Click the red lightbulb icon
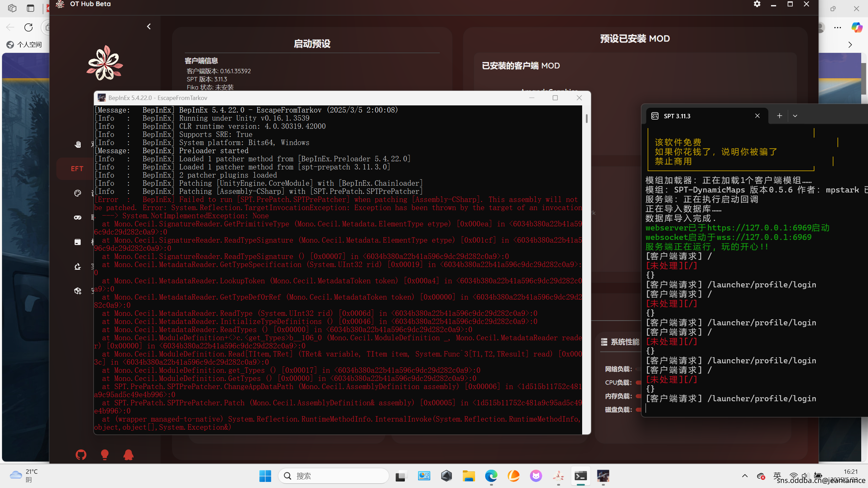The image size is (868, 488). tap(105, 455)
